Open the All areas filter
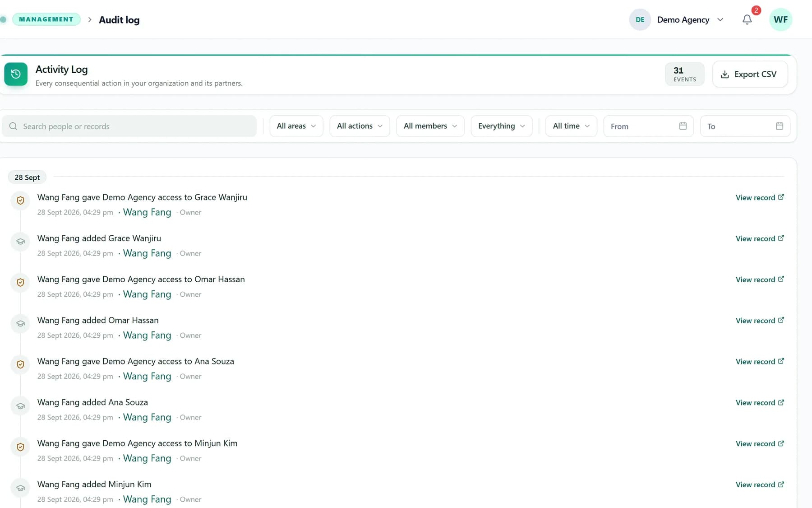 [296, 126]
